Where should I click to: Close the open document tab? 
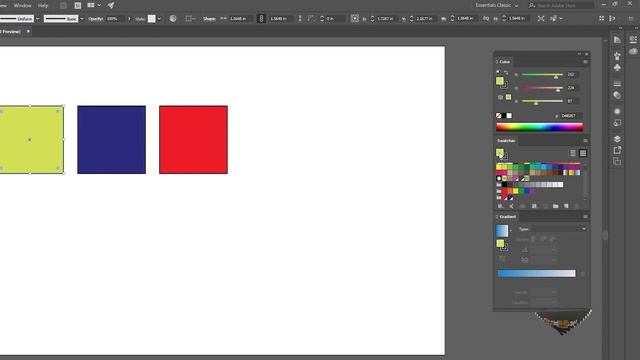(28, 31)
